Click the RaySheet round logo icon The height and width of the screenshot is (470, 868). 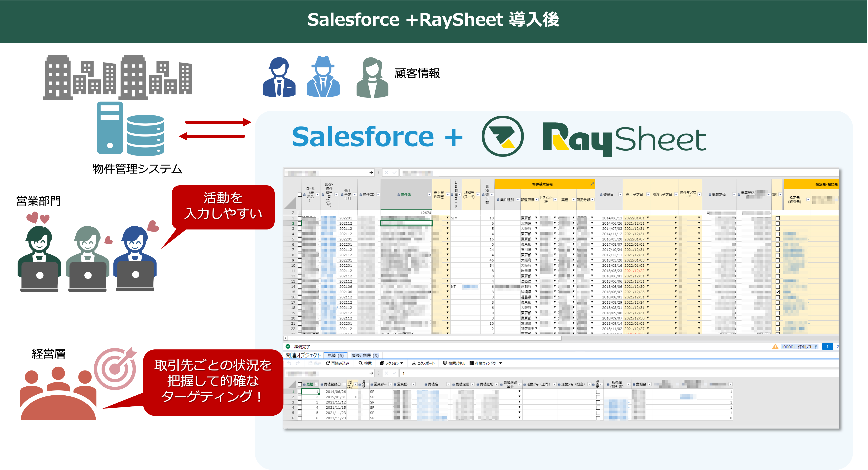point(502,136)
